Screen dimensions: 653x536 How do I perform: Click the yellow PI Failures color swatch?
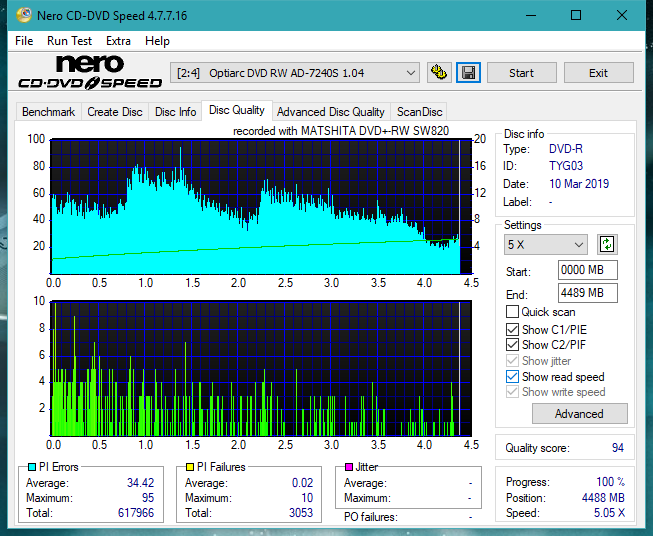(x=190, y=467)
